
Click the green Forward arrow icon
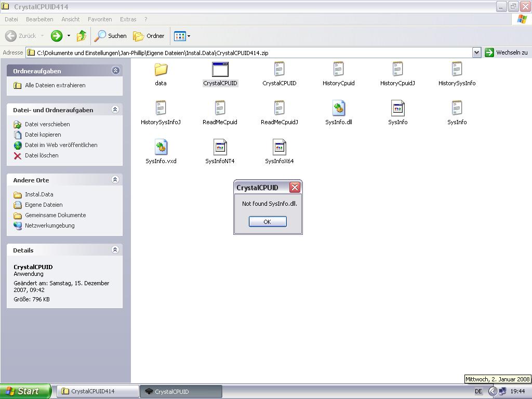click(x=57, y=36)
